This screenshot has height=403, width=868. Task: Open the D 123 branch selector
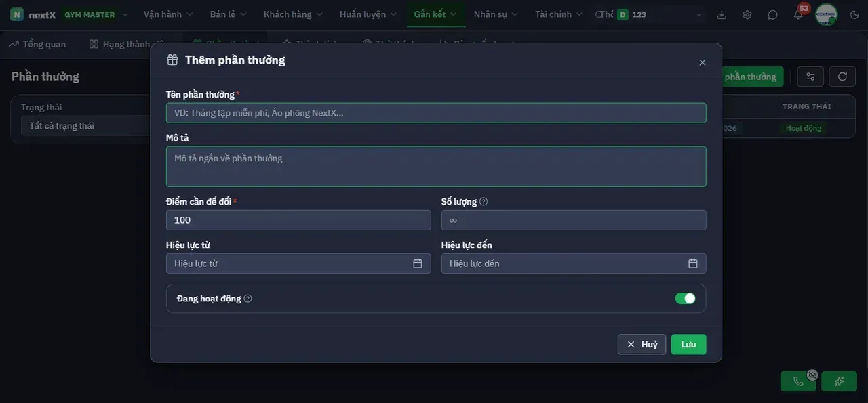point(659,14)
